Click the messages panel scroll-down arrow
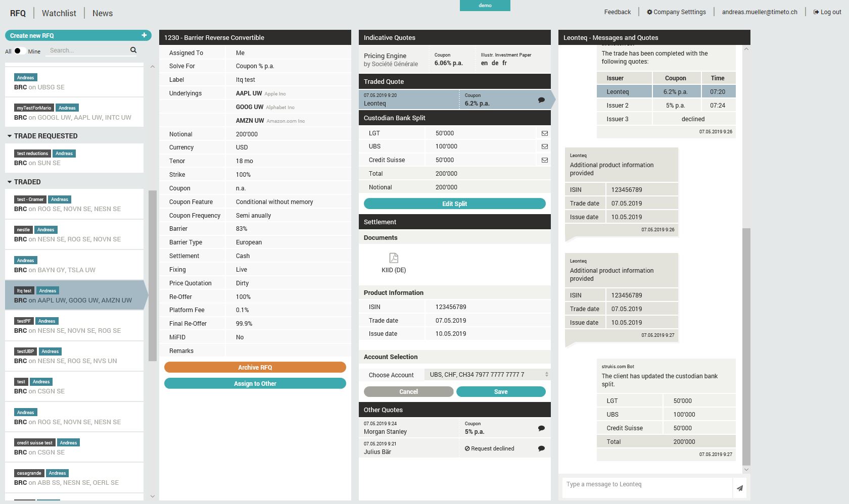This screenshot has height=504, width=849. click(x=746, y=470)
